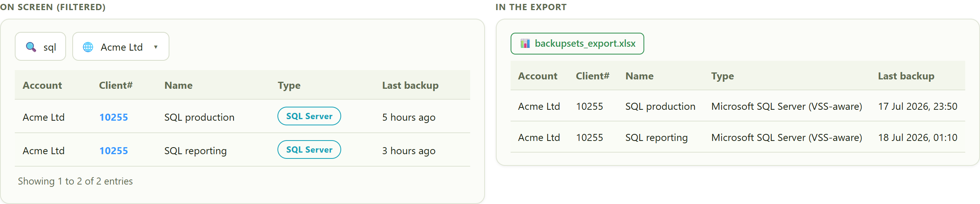
Task: Select the Acme Ltd account filter box
Action: [x=121, y=46]
